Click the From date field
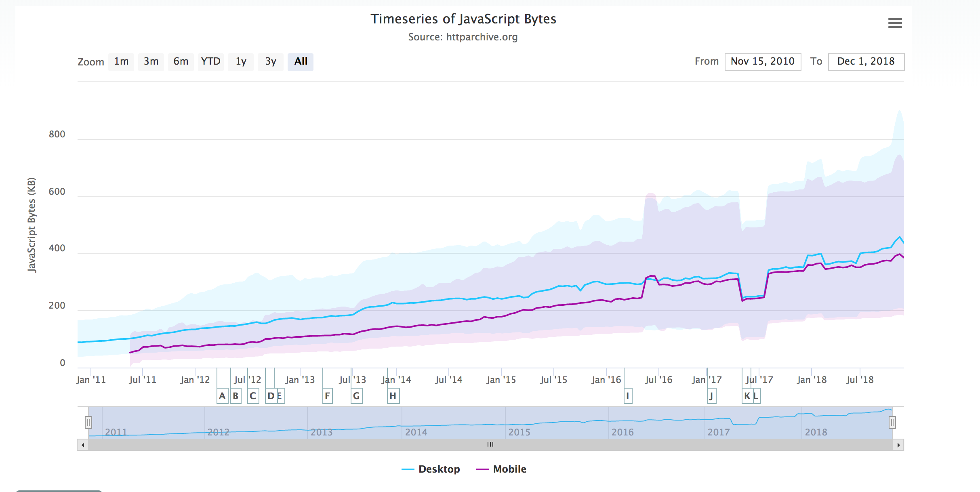 coord(762,62)
